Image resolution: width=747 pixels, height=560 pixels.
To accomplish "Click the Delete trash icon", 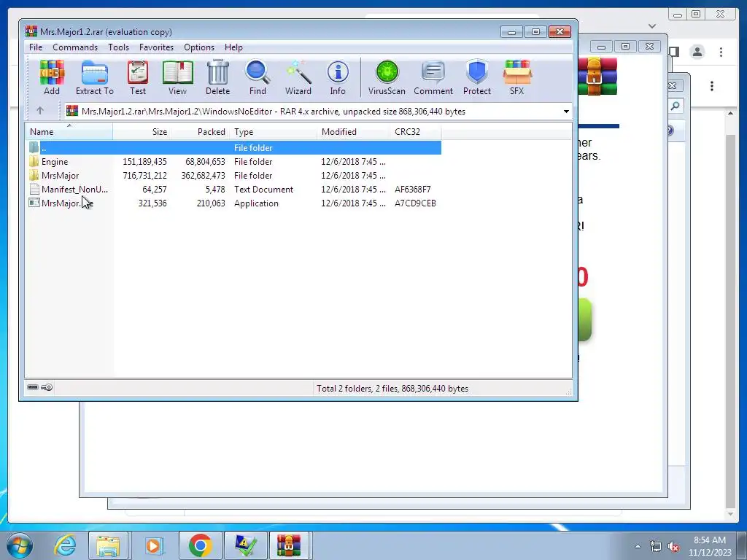I will 217,77.
